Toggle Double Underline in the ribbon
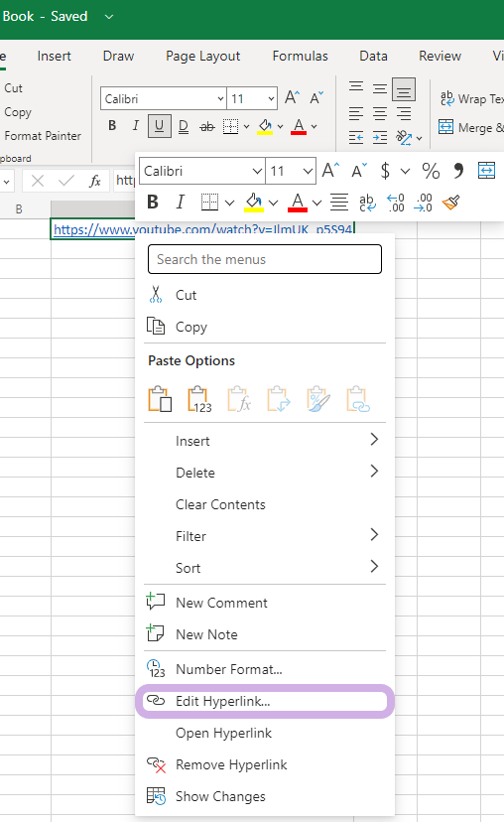504x822 pixels. [x=184, y=126]
